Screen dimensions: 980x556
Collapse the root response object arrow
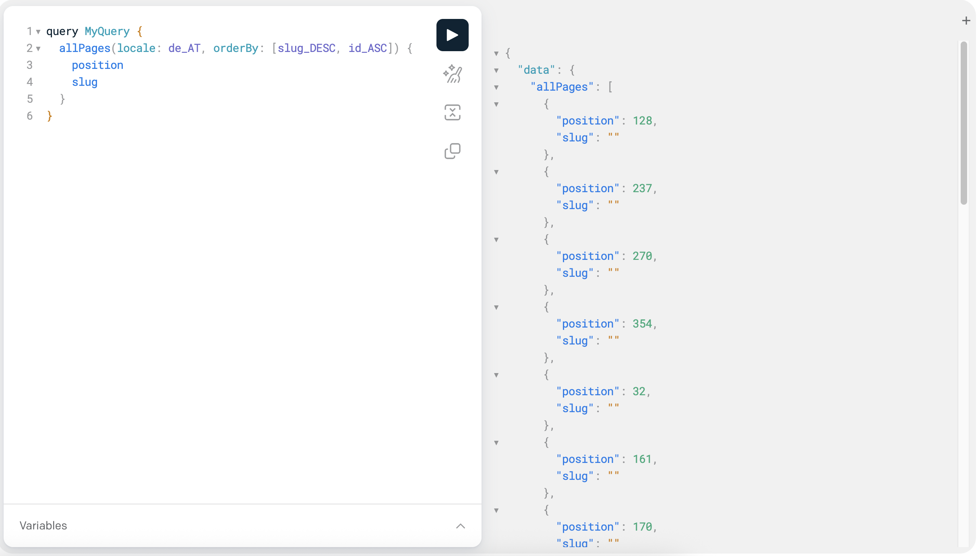pos(496,54)
